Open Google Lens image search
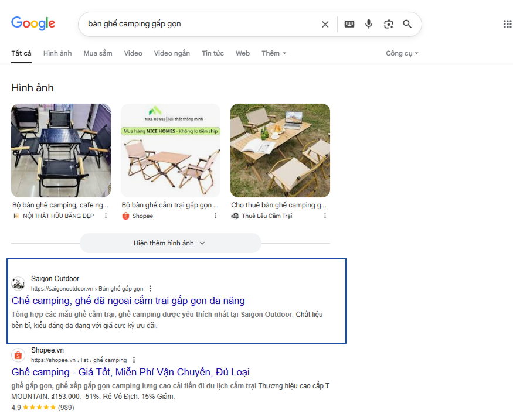This screenshot has width=513, height=420. tap(388, 24)
